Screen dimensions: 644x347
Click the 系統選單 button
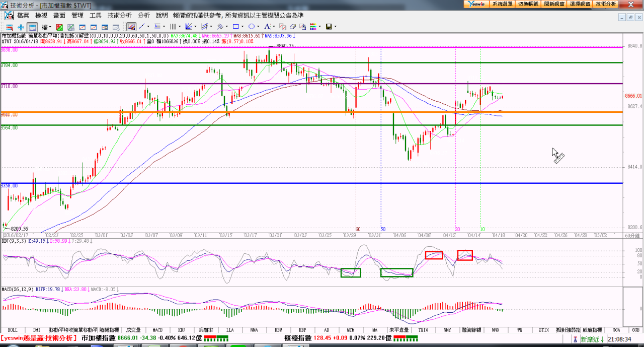pos(502,4)
